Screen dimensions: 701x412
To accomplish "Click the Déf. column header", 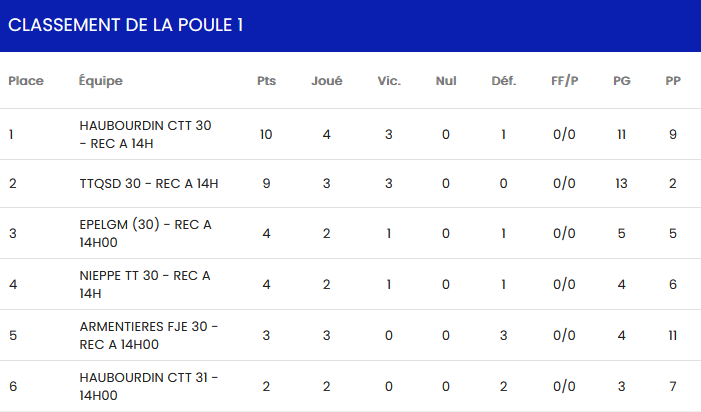I will (504, 81).
